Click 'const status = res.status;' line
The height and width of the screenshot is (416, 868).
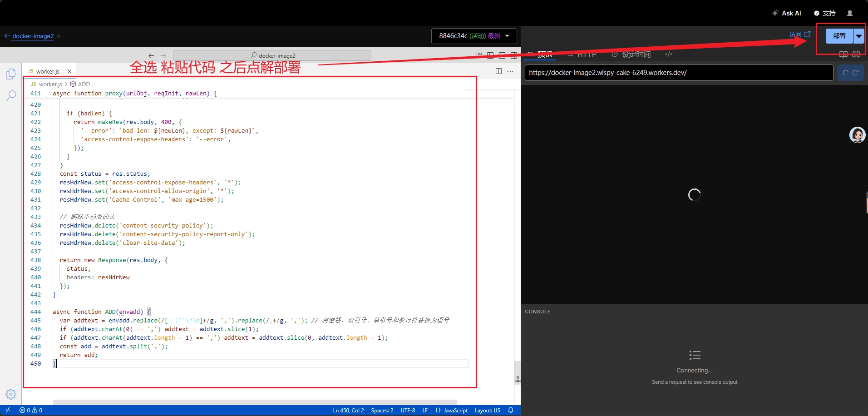pos(105,173)
